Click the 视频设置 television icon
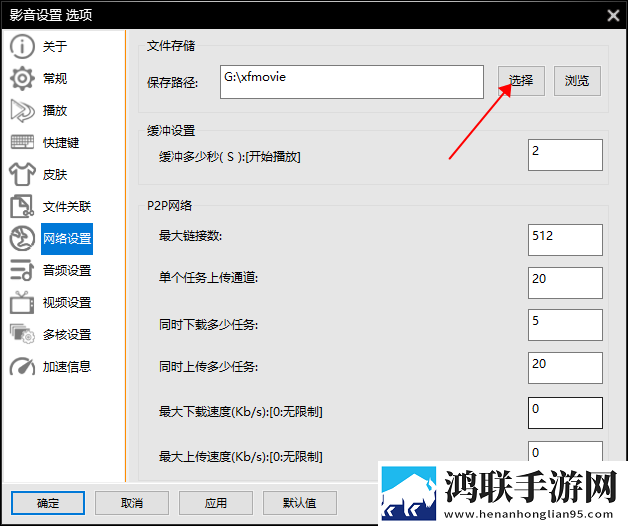Screen dimensions: 628x526 click(x=22, y=302)
